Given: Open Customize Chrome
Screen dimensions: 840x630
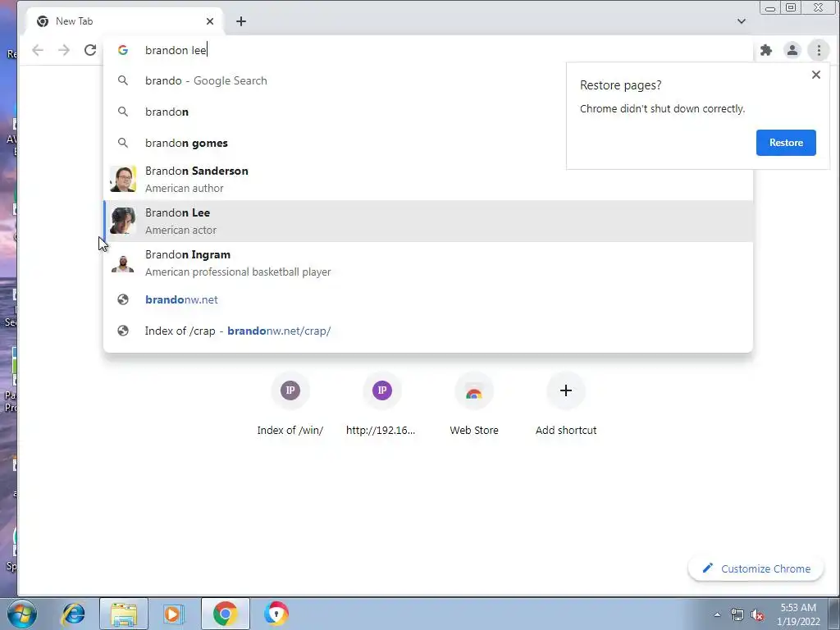Looking at the screenshot, I should pyautogui.click(x=756, y=568).
